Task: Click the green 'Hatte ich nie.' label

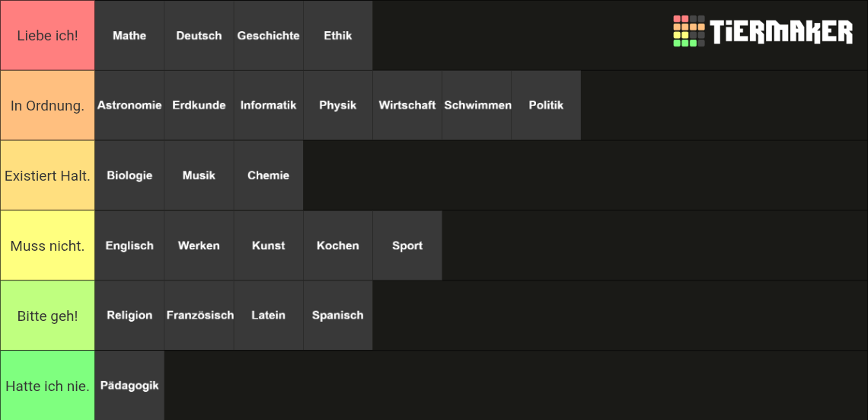Action: [47, 386]
